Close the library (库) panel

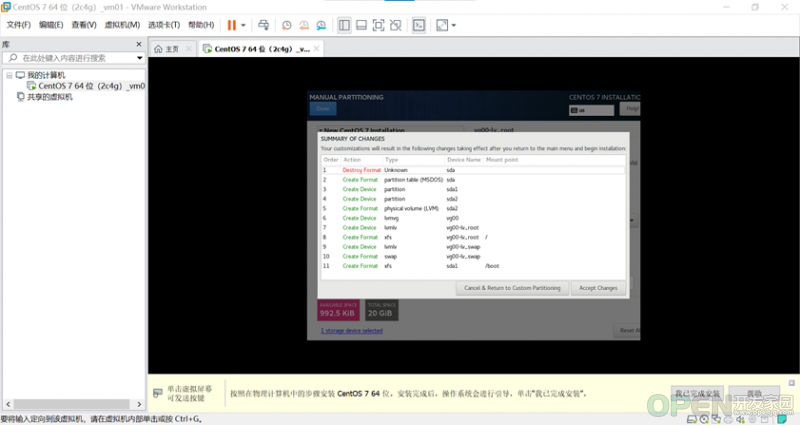point(139,44)
